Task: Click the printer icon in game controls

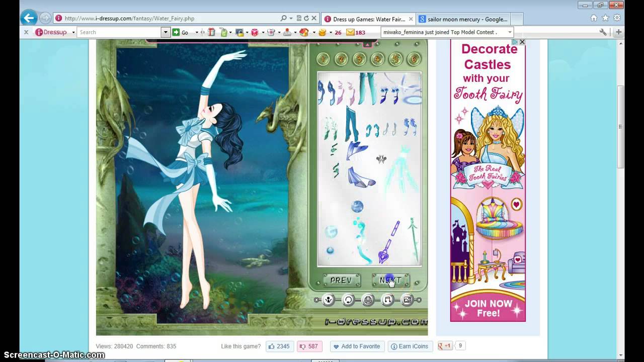Action: point(368,300)
